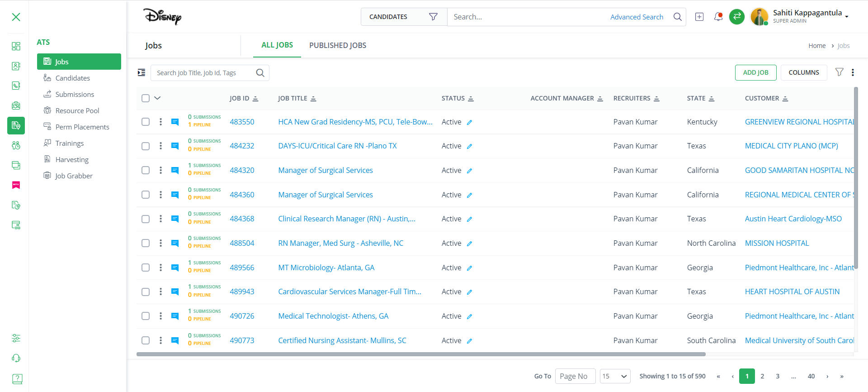Screen dimensions: 868x392
Task: Open the Advanced Search link
Action: pyautogui.click(x=637, y=17)
